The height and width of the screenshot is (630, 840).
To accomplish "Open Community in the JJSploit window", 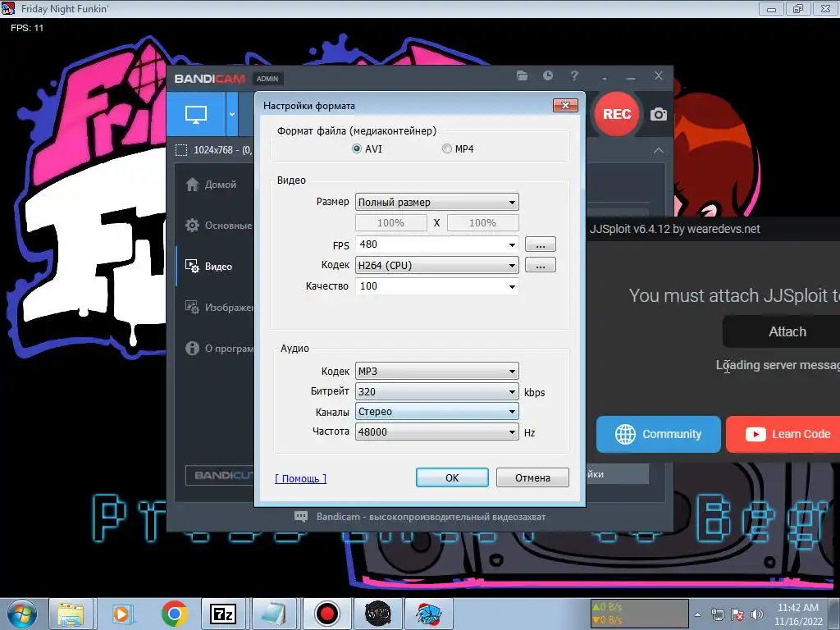I will click(x=659, y=434).
